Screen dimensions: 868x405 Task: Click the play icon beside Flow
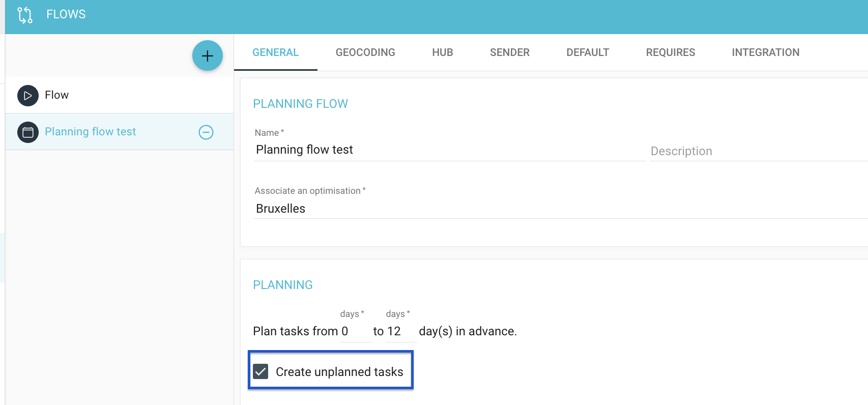point(28,96)
